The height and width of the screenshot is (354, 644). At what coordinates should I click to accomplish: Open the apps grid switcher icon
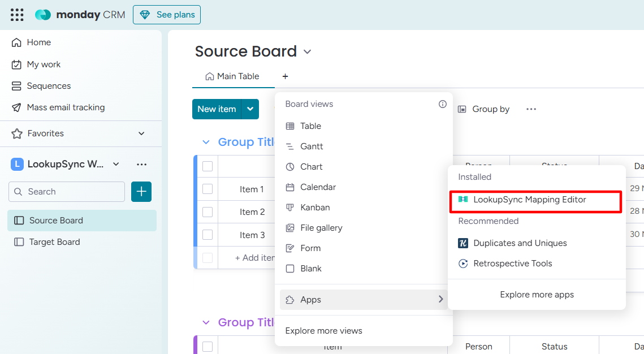coord(17,15)
